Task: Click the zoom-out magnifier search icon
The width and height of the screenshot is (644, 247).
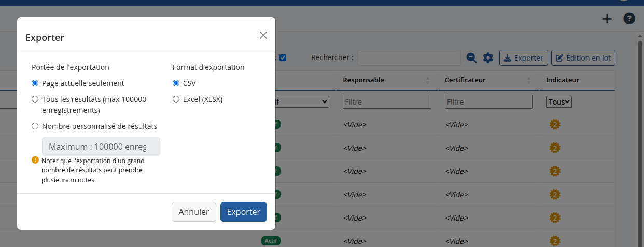Action: click(471, 58)
